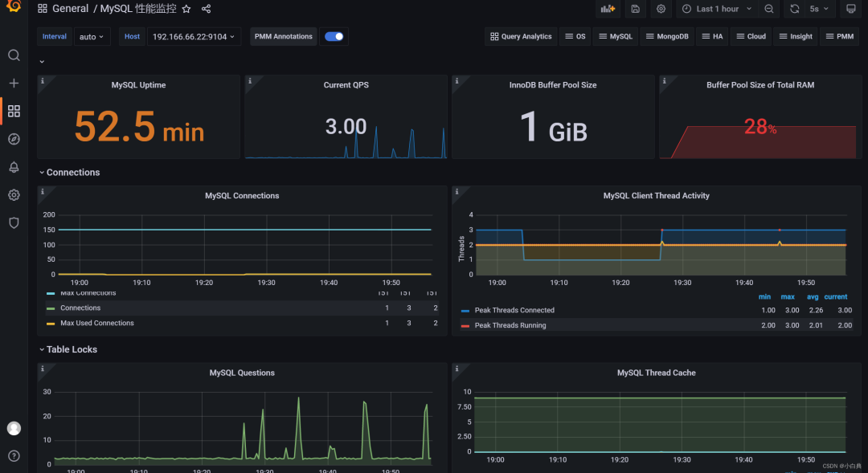Open the user profile avatar
The width and height of the screenshot is (868, 473).
[14, 428]
